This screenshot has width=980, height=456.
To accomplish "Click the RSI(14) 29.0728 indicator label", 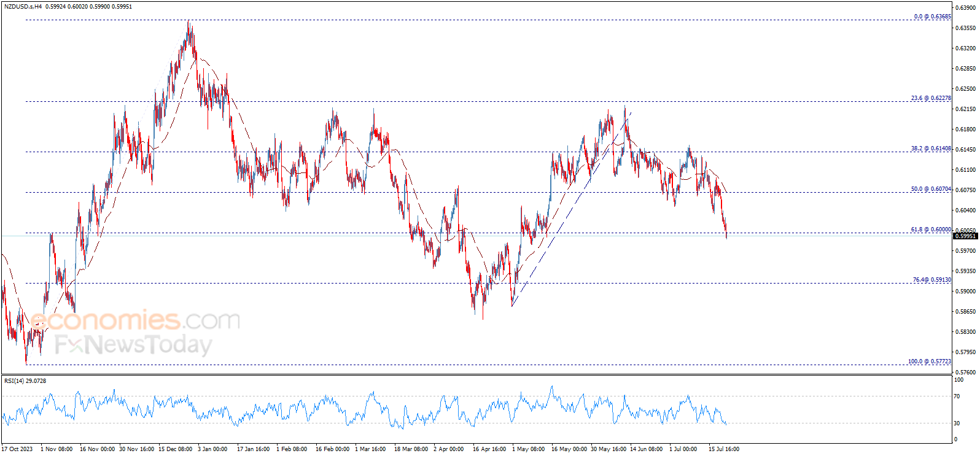I will click(25, 381).
